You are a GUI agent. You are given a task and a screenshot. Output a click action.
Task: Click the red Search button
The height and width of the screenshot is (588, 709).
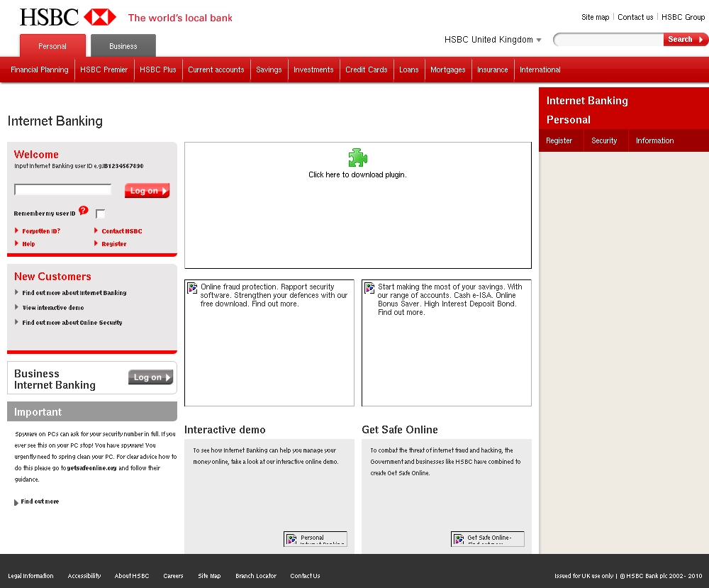[x=686, y=39]
